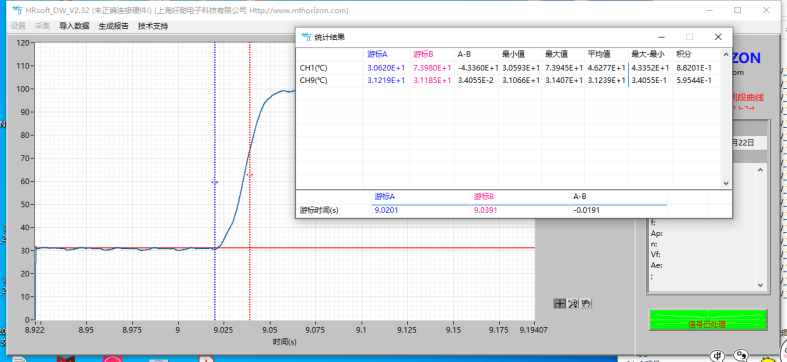
Task: Grab the red cursor B diamond handle
Action: point(250,175)
